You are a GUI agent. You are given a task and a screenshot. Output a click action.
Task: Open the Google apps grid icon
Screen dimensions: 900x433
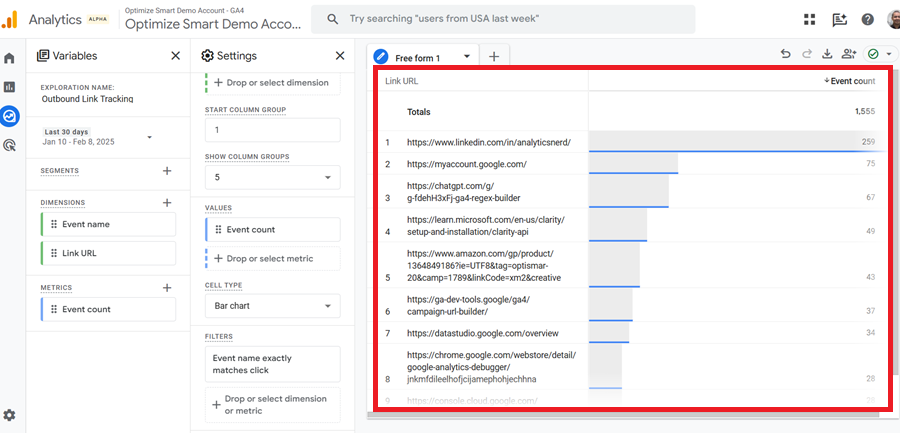tap(809, 20)
